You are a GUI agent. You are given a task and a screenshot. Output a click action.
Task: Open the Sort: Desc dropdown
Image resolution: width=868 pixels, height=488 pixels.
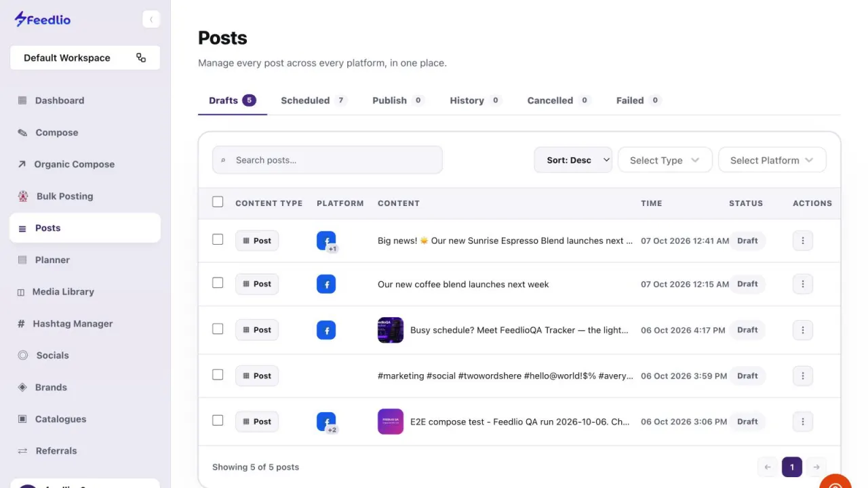pos(573,160)
